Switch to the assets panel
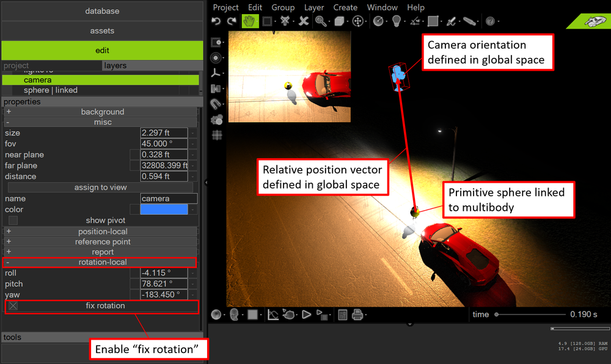Viewport: 611px width, 364px height. (x=102, y=31)
